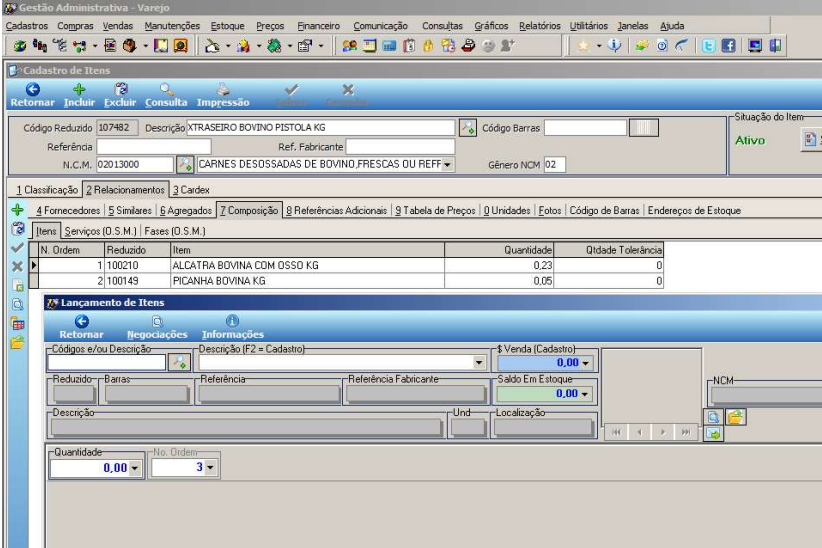Click the exit door icon at toolbar end

775,46
